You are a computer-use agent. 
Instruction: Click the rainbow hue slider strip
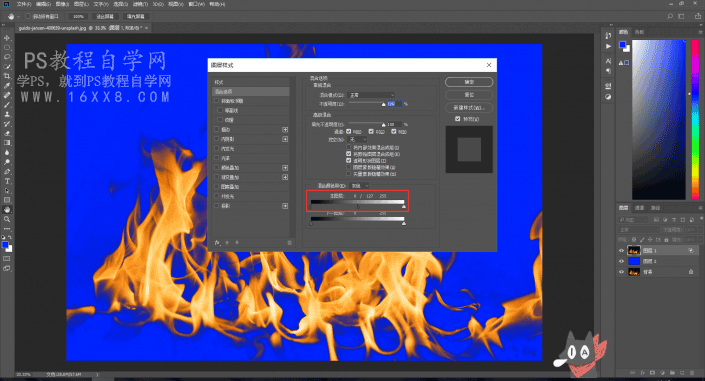point(695,119)
